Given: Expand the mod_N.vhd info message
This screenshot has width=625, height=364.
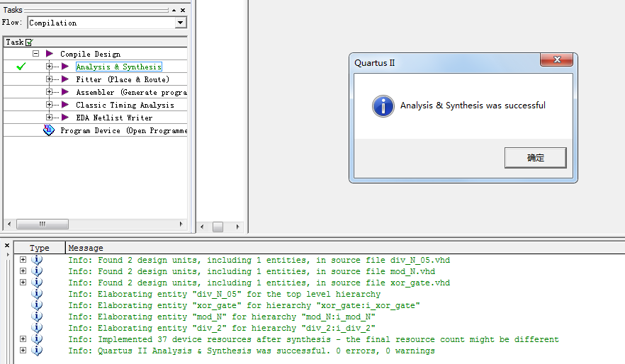Looking at the screenshot, I should (x=23, y=271).
